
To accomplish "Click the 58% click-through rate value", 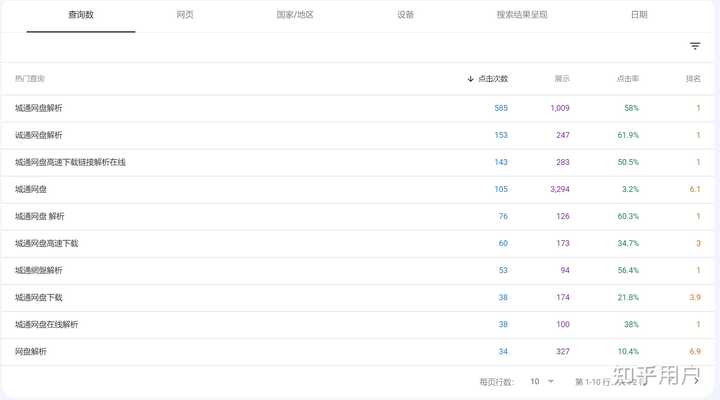I will [631, 108].
